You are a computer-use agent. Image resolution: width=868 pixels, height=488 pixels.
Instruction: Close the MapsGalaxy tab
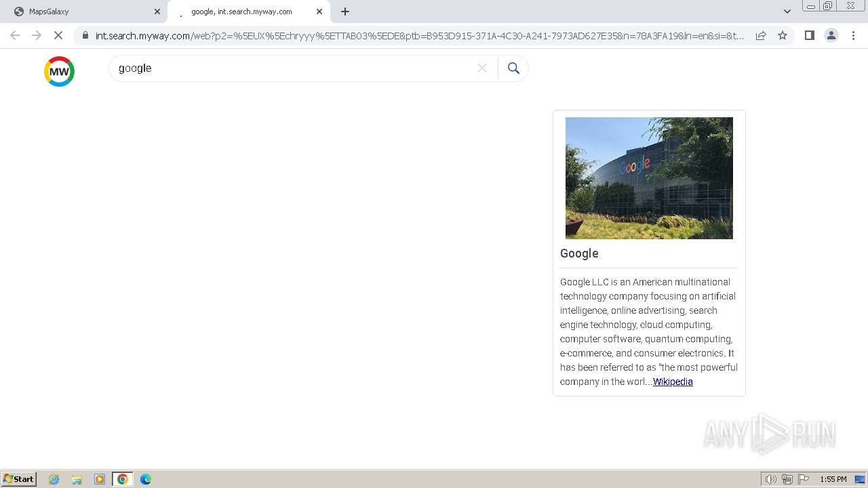(157, 12)
